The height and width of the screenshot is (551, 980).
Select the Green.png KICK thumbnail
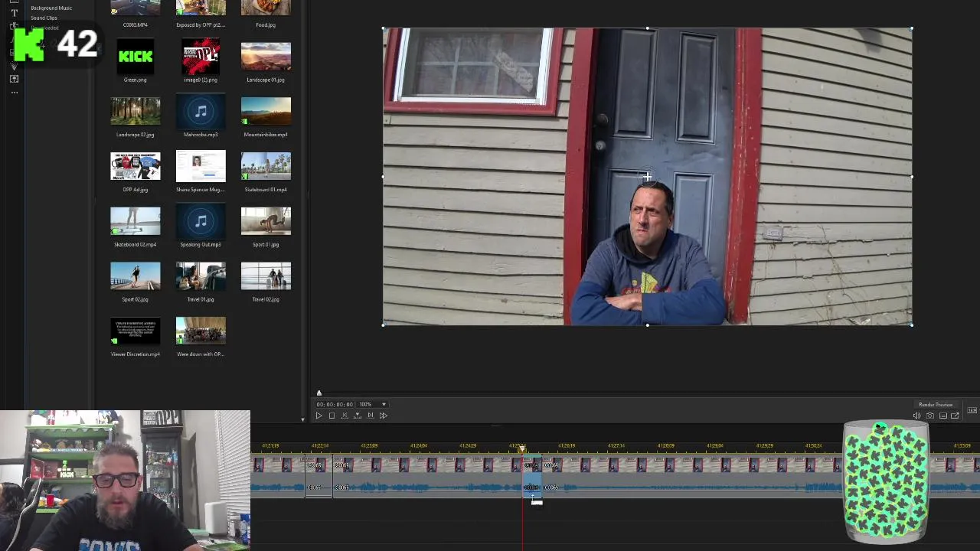point(136,56)
